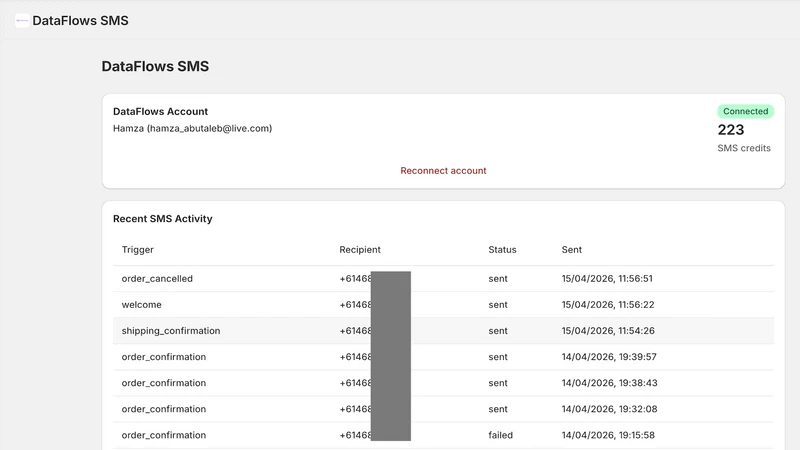This screenshot has height=450, width=800.
Task: Click the DataFlows Account heading
Action: (160, 112)
